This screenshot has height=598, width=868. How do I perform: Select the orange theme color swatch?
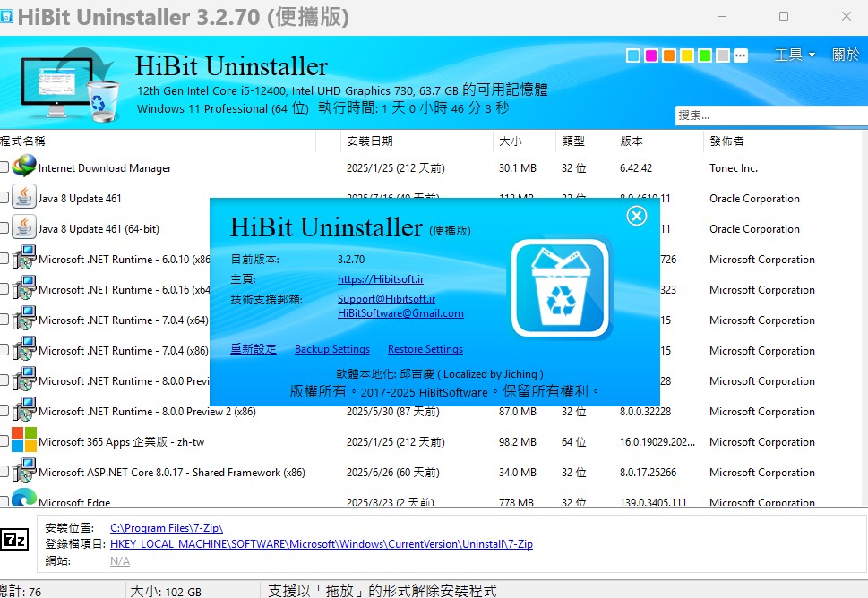[669, 56]
